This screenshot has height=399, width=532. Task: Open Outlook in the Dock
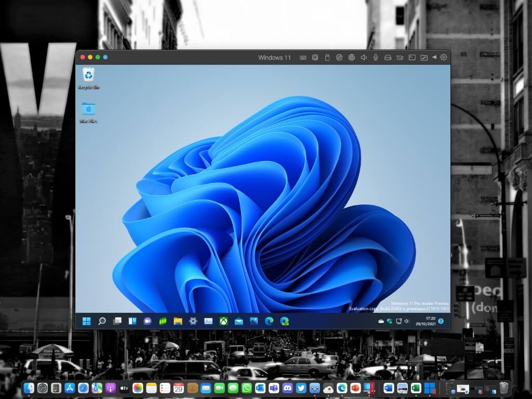point(260,388)
